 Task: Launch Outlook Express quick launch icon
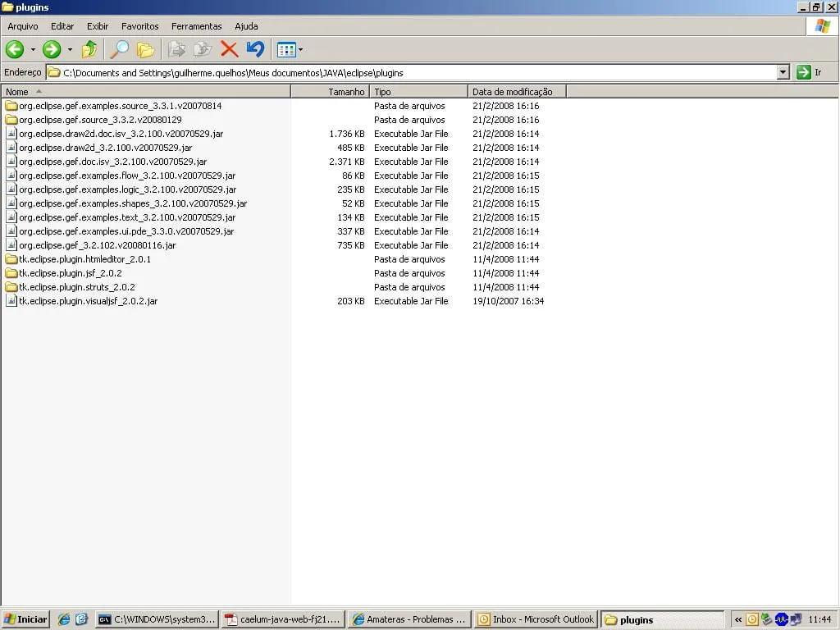(x=81, y=619)
